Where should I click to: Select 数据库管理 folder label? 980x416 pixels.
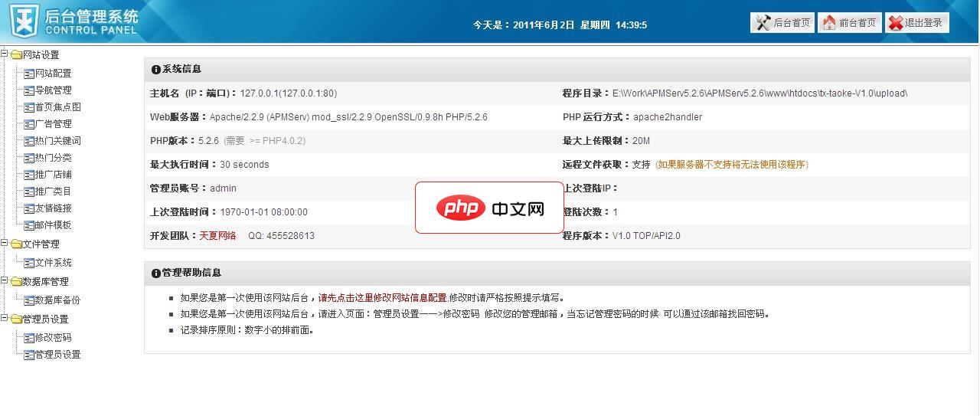tap(45, 281)
